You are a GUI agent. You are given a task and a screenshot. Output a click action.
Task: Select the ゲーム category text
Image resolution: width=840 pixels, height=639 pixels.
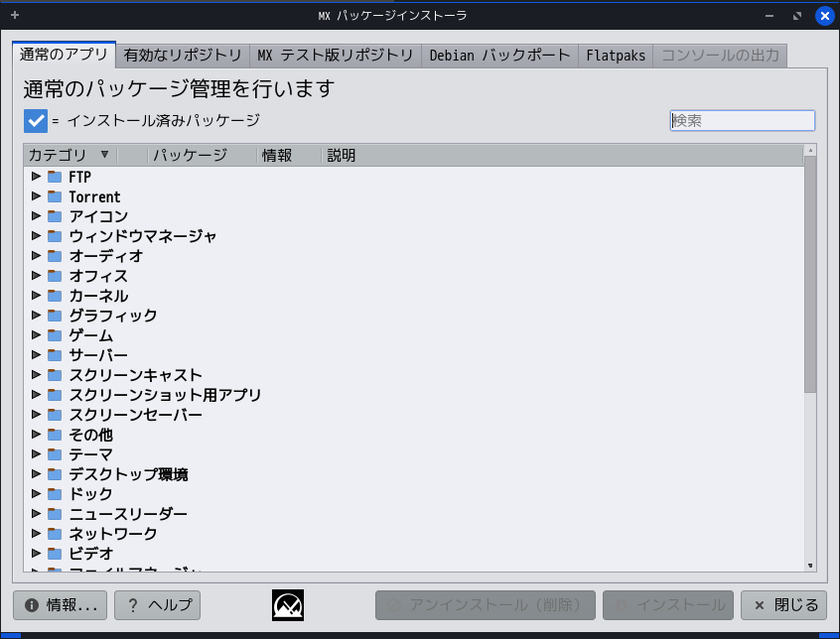coord(91,335)
